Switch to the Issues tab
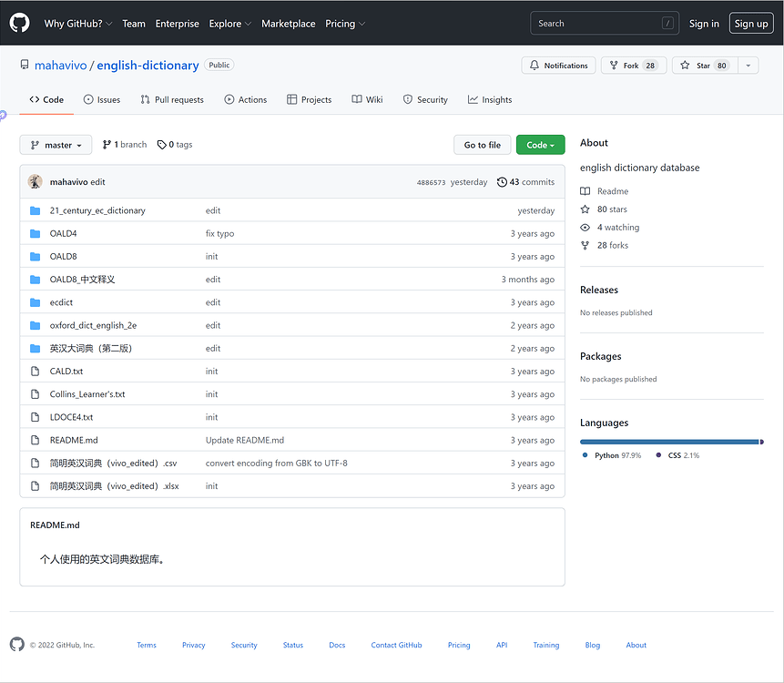 point(101,100)
